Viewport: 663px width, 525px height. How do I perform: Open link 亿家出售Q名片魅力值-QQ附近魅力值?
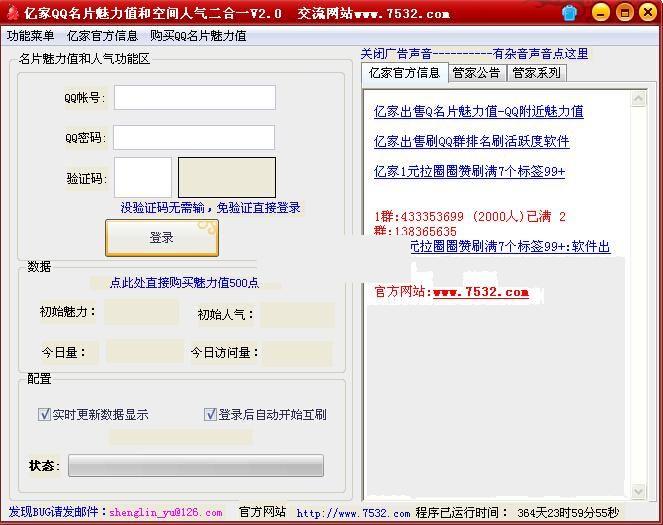[479, 112]
